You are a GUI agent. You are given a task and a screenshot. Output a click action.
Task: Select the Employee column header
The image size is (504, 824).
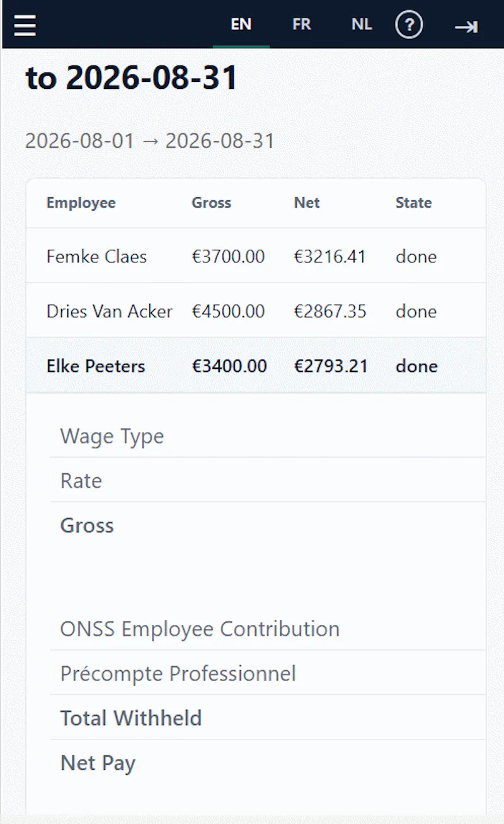[81, 203]
